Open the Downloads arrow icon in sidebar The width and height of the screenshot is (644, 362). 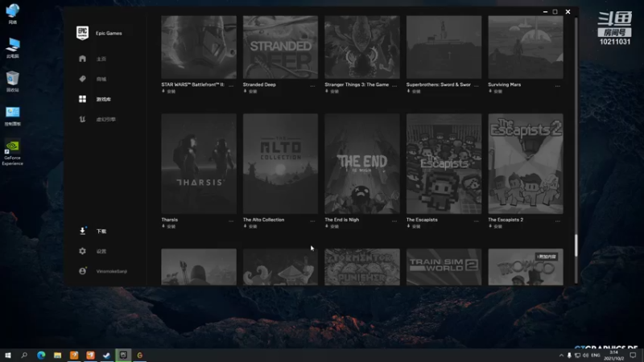[82, 231]
